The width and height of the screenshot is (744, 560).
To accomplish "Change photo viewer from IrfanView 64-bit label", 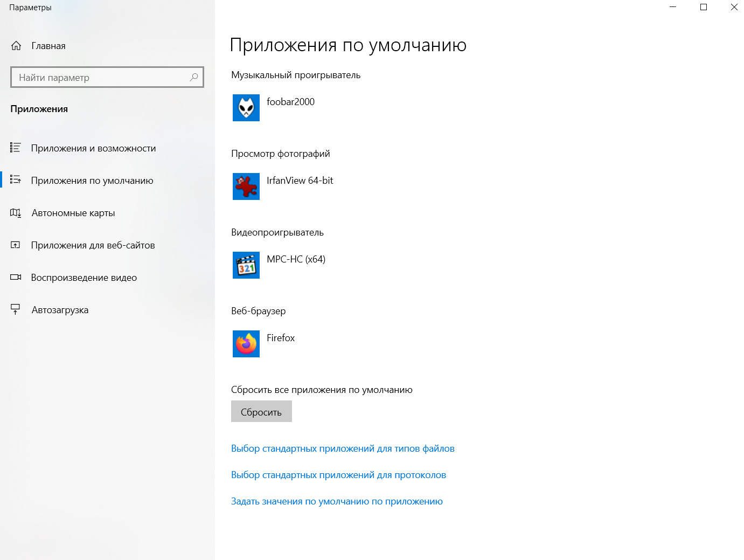I will [300, 181].
